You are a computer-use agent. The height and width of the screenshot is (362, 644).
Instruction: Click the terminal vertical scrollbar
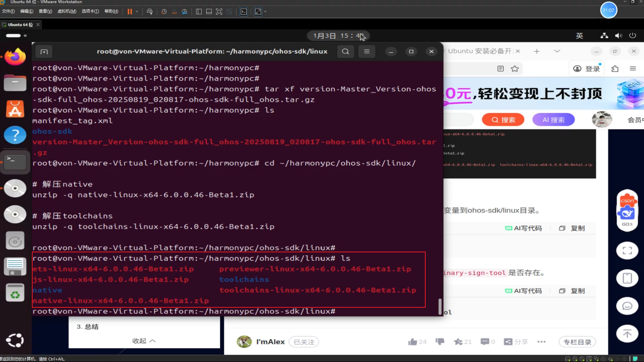pos(440,307)
